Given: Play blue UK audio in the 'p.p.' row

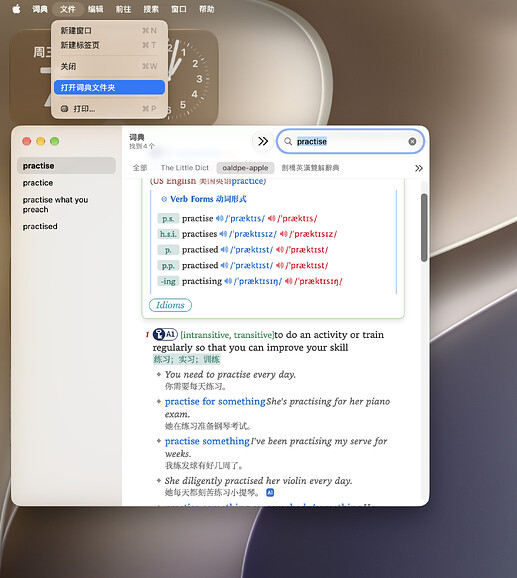Looking at the screenshot, I should click(224, 265).
